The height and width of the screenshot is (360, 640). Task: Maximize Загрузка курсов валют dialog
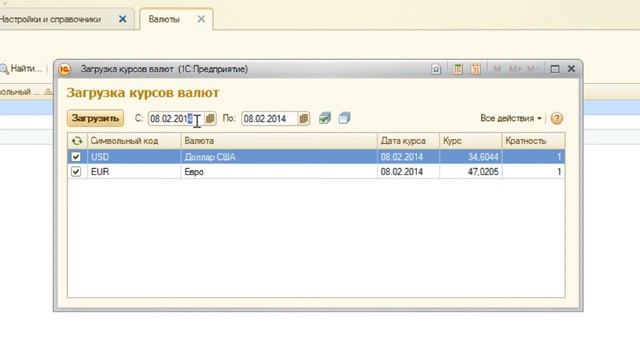[x=554, y=69]
